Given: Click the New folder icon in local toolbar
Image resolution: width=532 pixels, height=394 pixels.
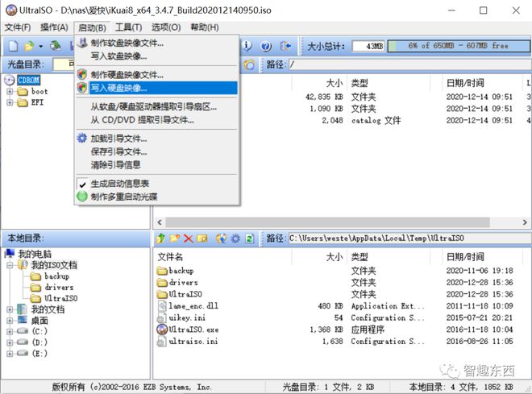Looking at the screenshot, I should coord(175,238).
